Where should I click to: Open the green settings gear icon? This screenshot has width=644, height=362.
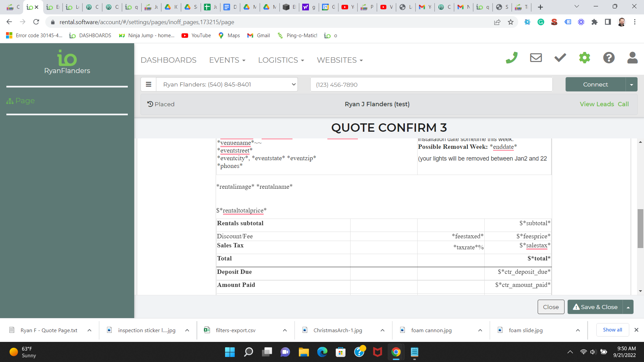[x=584, y=58]
